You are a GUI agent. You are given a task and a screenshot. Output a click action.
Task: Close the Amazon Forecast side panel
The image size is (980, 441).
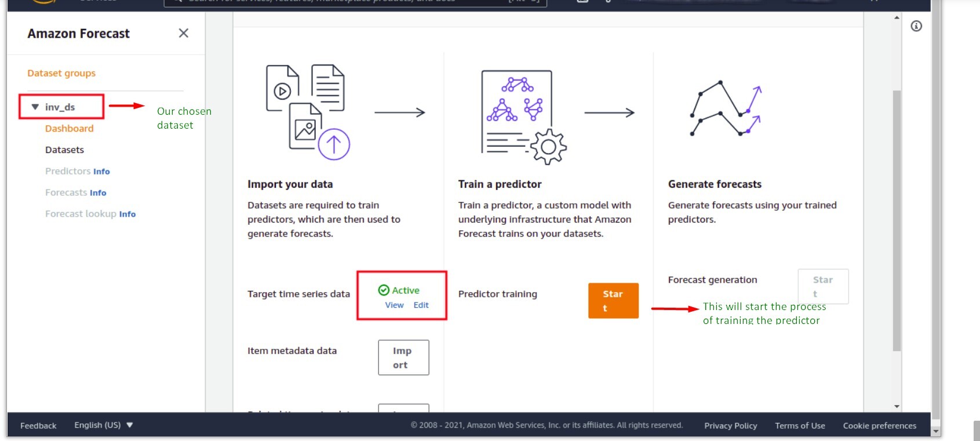(183, 33)
